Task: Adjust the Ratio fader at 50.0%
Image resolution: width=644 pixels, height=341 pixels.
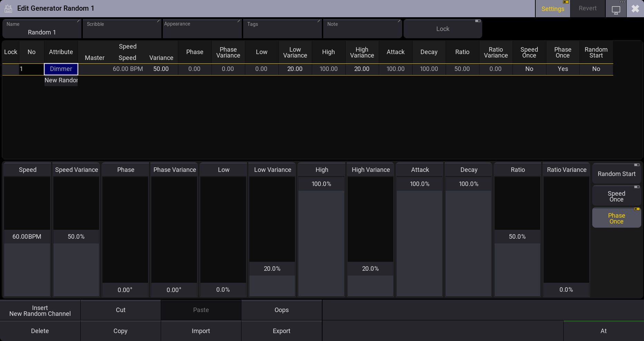Action: [517, 237]
